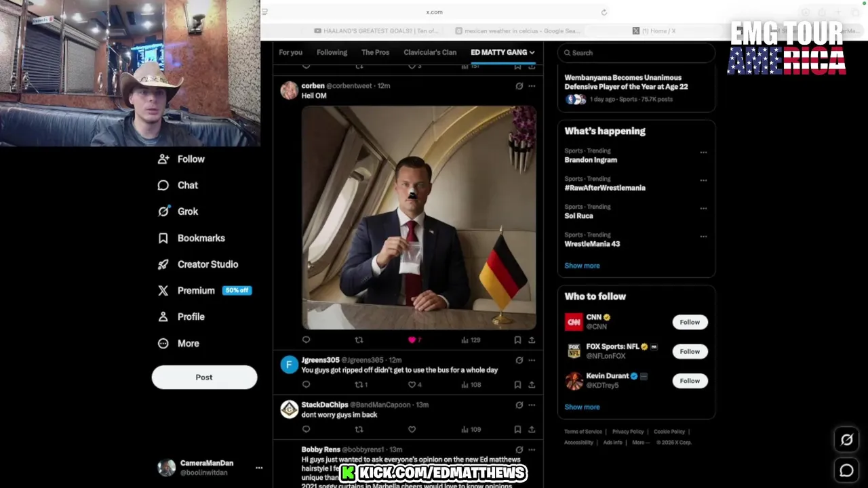Open the posted image in corben's tweet

pyautogui.click(x=419, y=218)
